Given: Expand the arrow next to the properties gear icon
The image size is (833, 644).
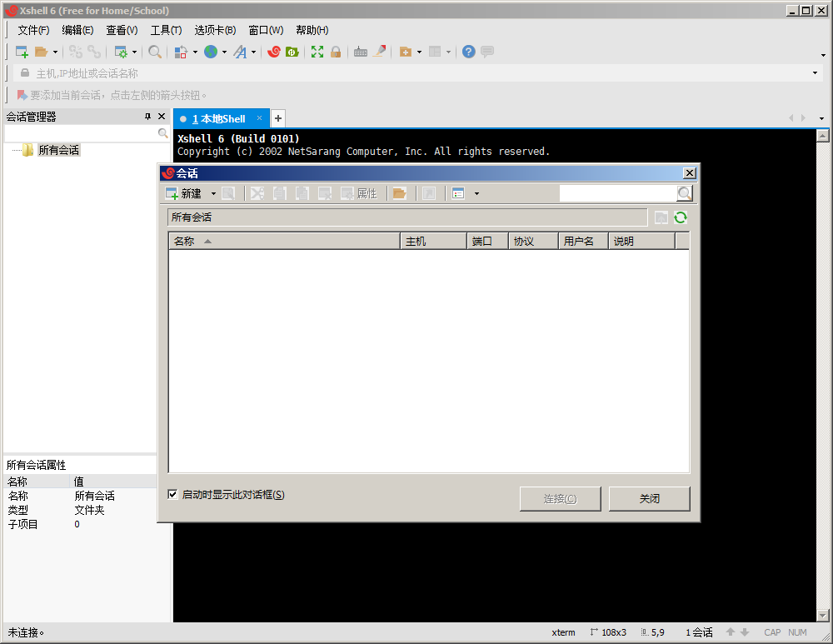Looking at the screenshot, I should click(x=134, y=52).
